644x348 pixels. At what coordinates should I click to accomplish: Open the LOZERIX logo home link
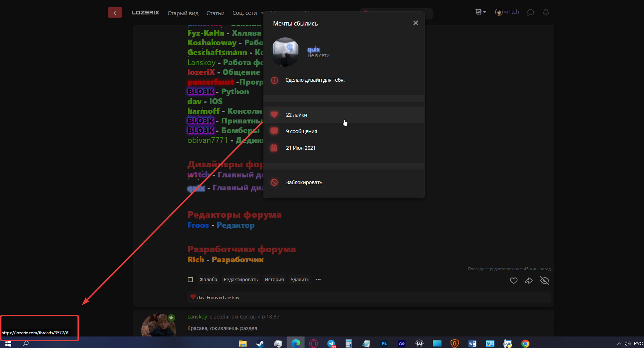pyautogui.click(x=145, y=13)
